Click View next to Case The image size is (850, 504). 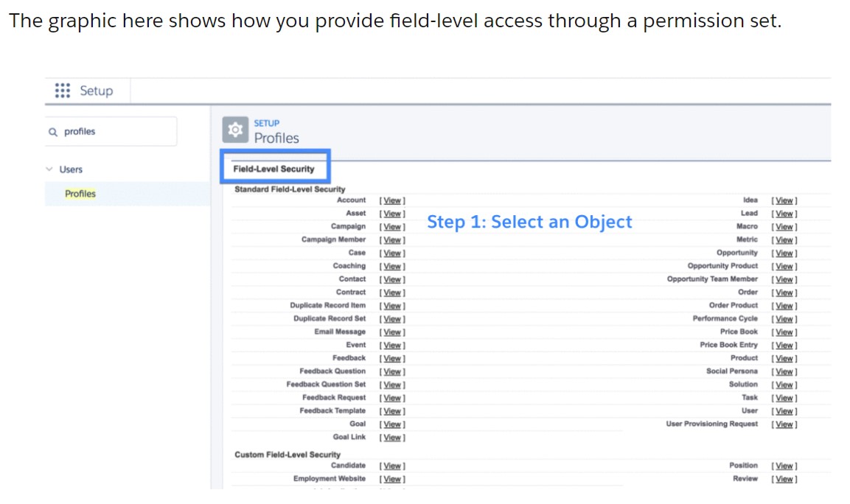point(392,253)
